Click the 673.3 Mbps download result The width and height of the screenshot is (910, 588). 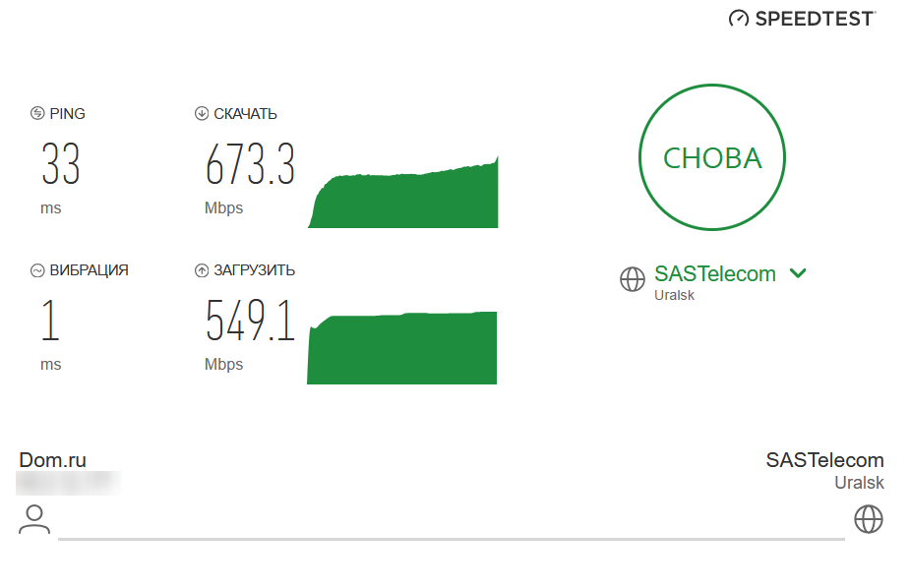point(250,164)
